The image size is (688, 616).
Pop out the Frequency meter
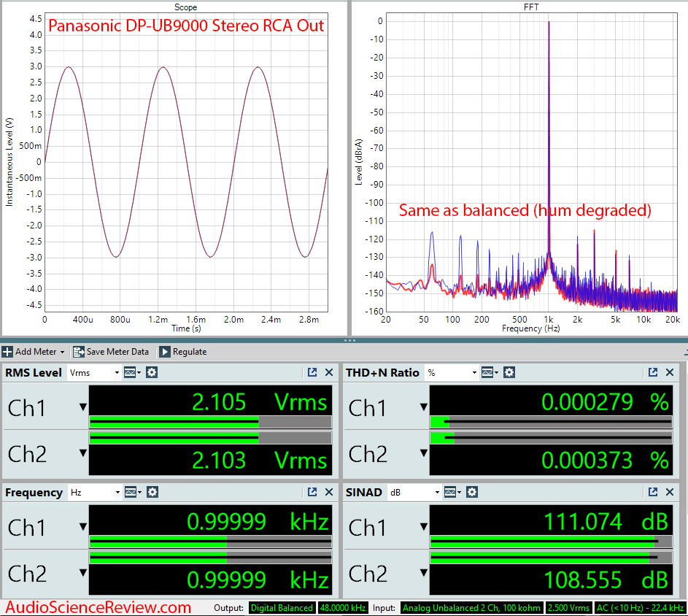coord(312,492)
